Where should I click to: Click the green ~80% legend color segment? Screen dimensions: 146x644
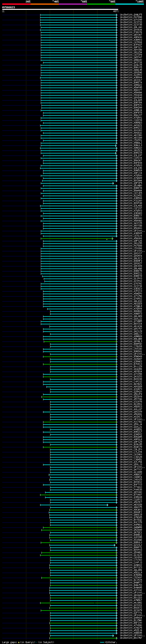101,4
